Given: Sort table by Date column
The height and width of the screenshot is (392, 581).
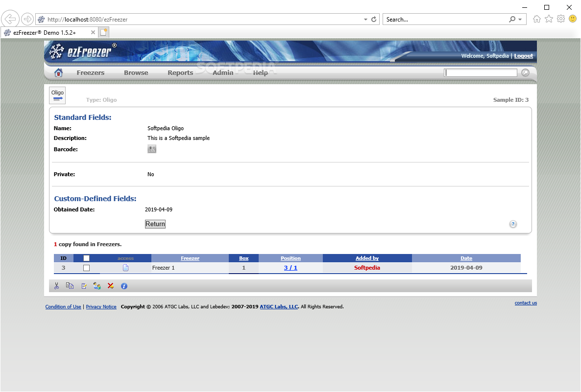Looking at the screenshot, I should (466, 258).
